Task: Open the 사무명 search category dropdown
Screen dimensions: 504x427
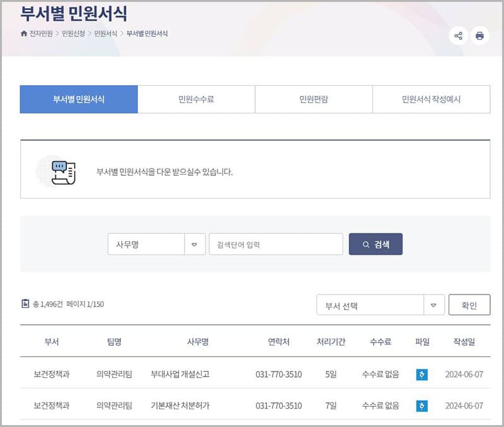Action: (x=194, y=244)
